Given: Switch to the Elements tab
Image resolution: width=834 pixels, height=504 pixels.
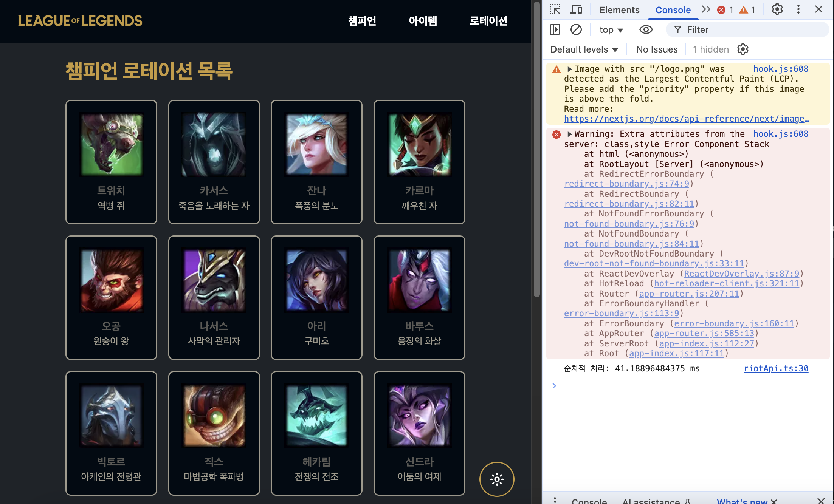Looking at the screenshot, I should coord(619,10).
